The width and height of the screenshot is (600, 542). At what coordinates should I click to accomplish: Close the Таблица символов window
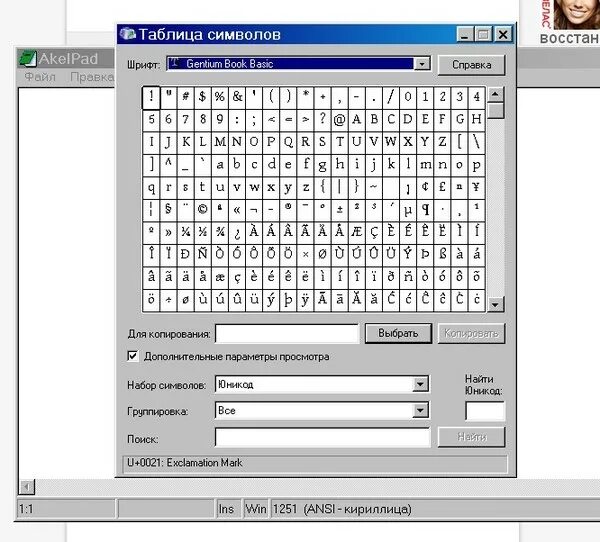(503, 35)
